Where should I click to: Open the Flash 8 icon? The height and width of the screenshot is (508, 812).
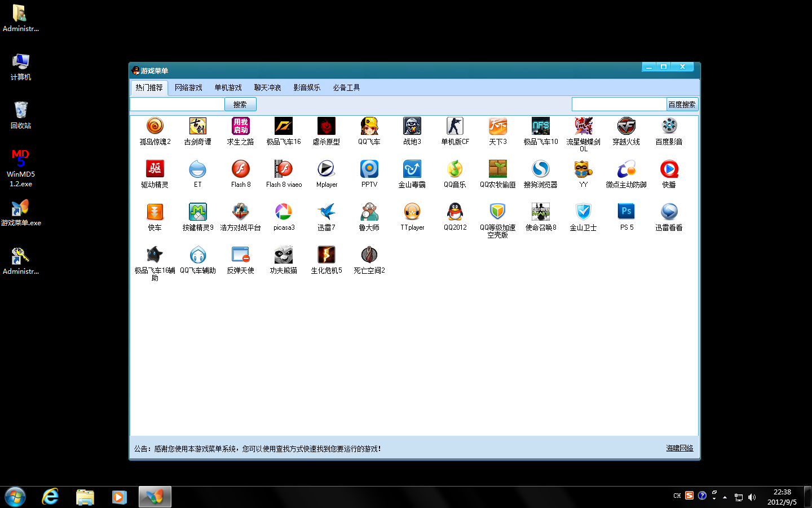(x=241, y=169)
